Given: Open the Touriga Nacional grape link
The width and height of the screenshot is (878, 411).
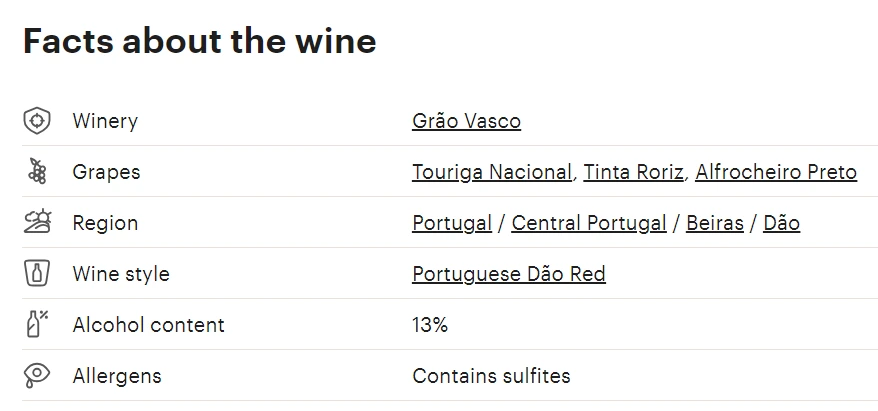Looking at the screenshot, I should pyautogui.click(x=491, y=172).
